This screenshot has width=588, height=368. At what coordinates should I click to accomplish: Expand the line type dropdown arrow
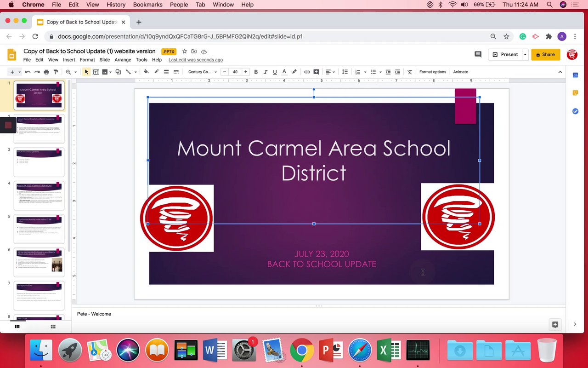click(x=136, y=72)
